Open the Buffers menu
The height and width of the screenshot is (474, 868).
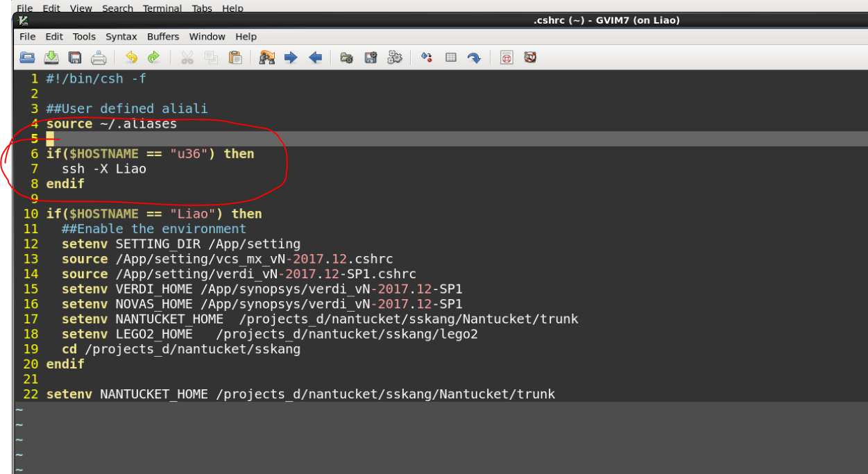pos(163,36)
